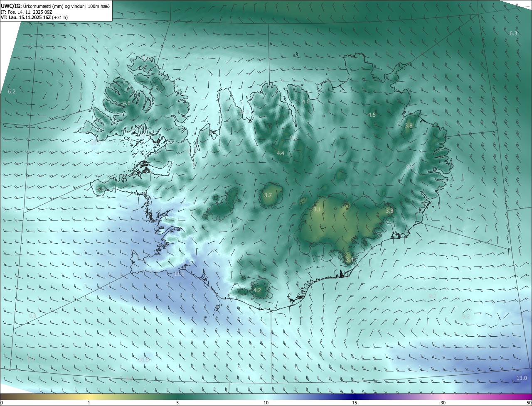This screenshot has height=406, width=532.
Task: Click the 3.1 value on Vatnajökull glacier
Action: coord(317,210)
